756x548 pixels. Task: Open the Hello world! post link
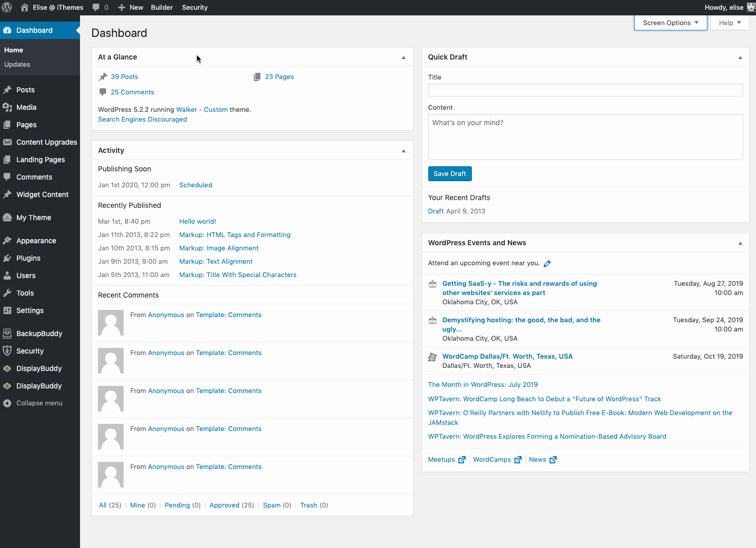coord(197,222)
